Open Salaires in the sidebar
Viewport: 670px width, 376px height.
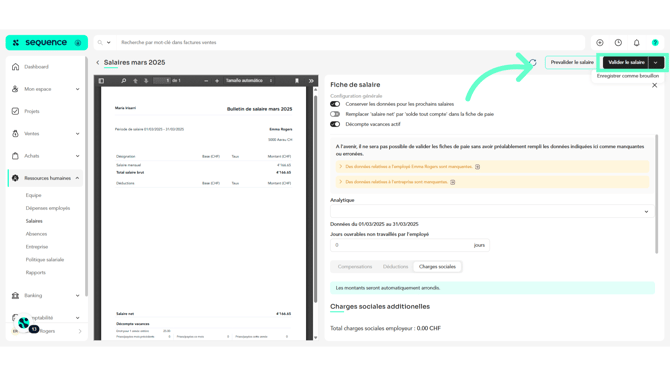[34, 221]
